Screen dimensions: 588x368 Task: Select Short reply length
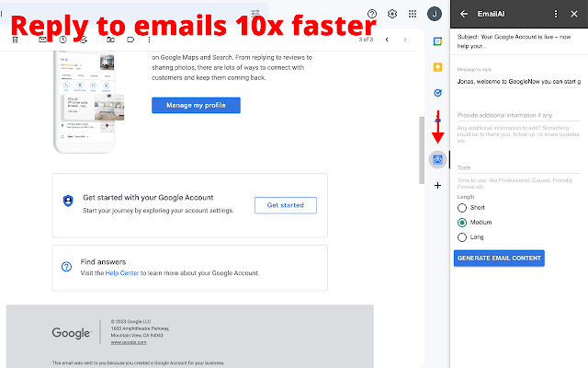click(x=462, y=208)
